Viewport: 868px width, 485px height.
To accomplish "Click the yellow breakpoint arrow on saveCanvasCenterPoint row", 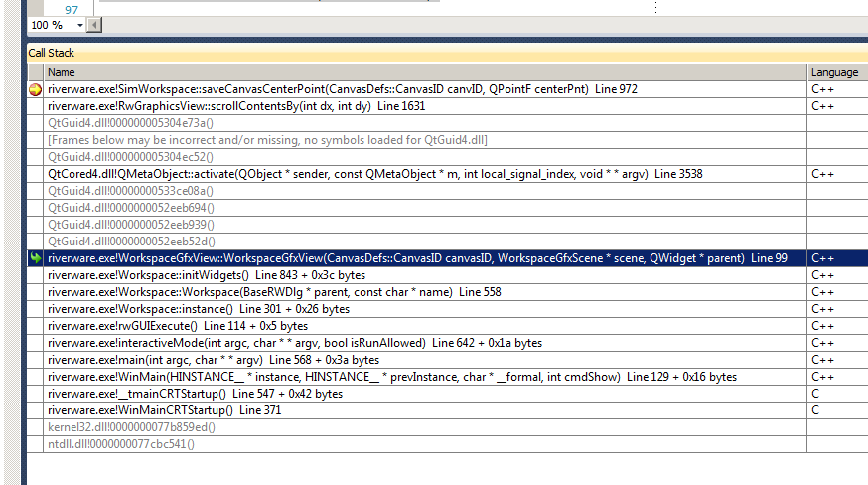I will coord(36,89).
